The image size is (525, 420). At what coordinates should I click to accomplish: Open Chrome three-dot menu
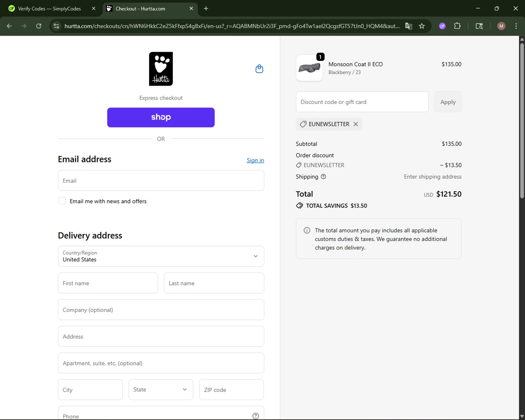pos(516,26)
